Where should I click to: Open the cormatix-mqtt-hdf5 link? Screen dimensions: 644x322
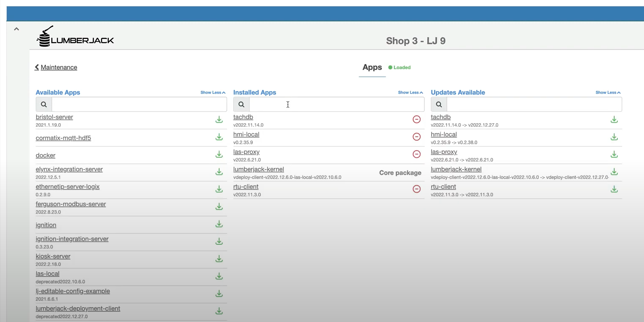(63, 138)
